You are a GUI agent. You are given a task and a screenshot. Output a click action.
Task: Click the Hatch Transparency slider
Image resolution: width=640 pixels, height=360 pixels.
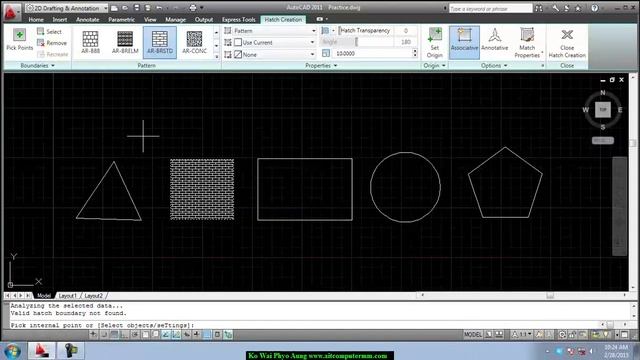coord(365,31)
